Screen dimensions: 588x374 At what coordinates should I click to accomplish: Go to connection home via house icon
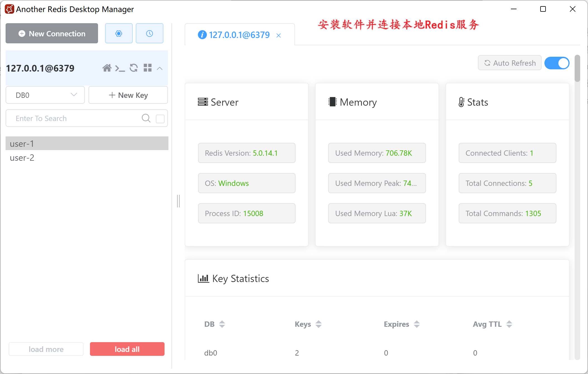pyautogui.click(x=107, y=68)
